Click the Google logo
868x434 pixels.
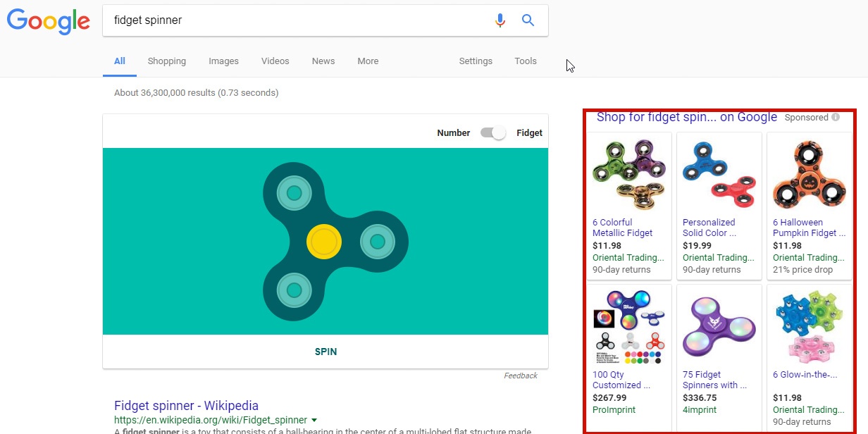coord(48,21)
